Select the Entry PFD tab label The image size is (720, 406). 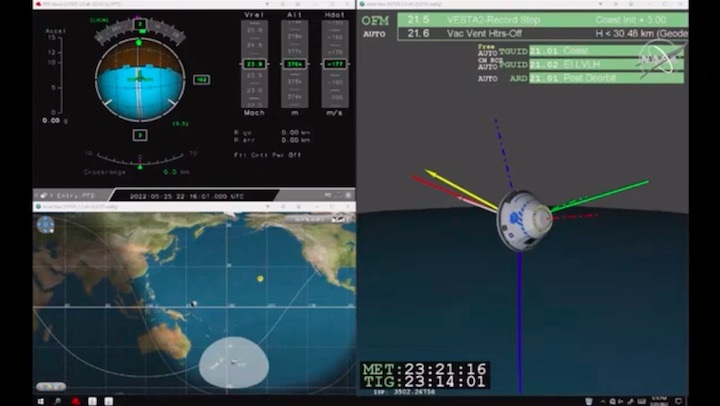[x=76, y=196]
